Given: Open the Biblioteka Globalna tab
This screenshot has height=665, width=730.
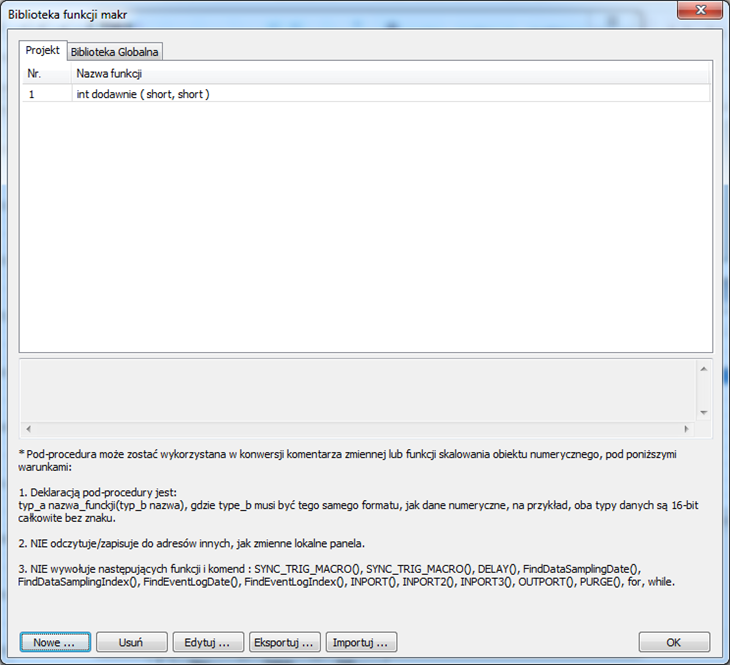Looking at the screenshot, I should click(115, 52).
